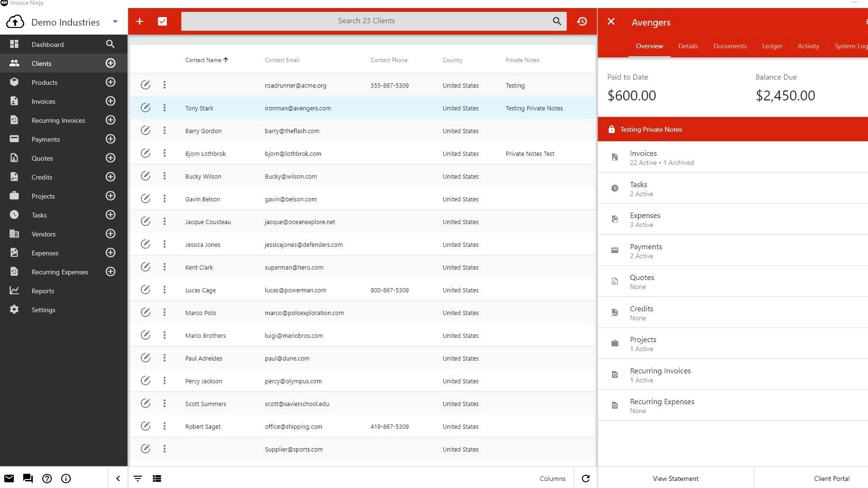Create new product via plus icon
868x488 pixels.
click(x=110, y=82)
